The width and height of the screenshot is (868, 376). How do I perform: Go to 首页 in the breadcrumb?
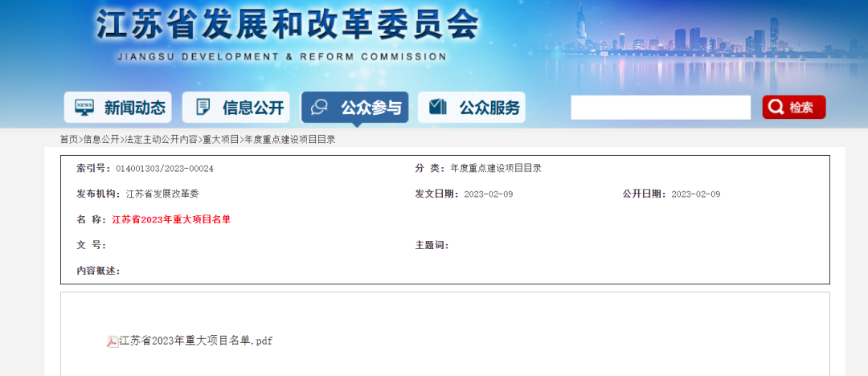pos(69,139)
